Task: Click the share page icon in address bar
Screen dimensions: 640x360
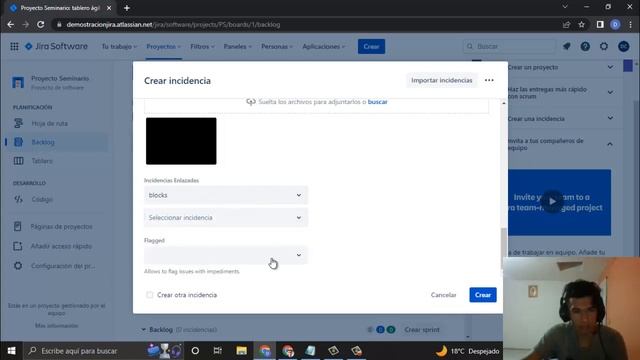Action: tap(566, 24)
